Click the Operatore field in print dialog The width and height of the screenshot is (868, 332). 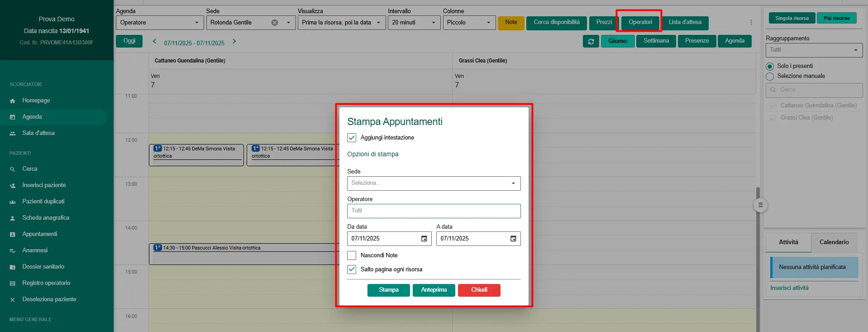[434, 211]
